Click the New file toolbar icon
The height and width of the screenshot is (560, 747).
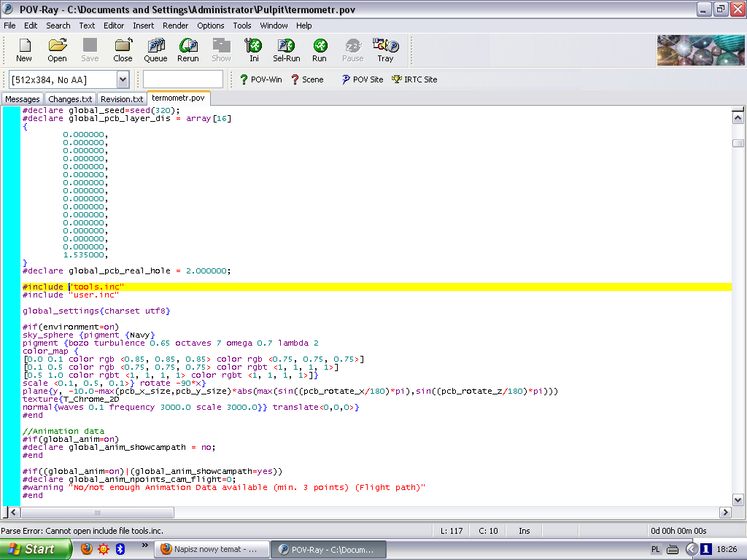click(x=24, y=50)
